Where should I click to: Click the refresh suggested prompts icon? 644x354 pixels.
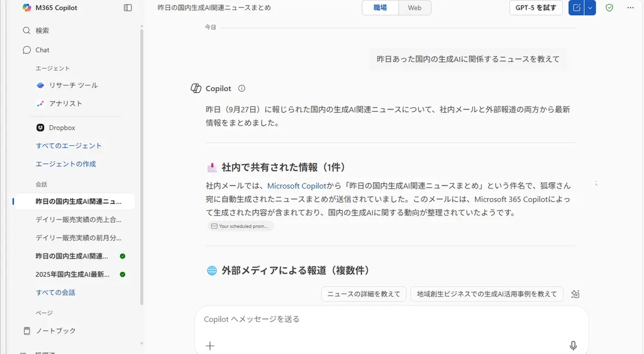tap(575, 294)
